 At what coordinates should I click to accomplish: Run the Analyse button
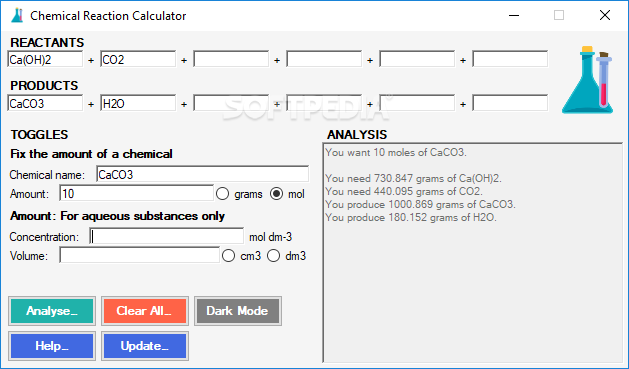(52, 311)
